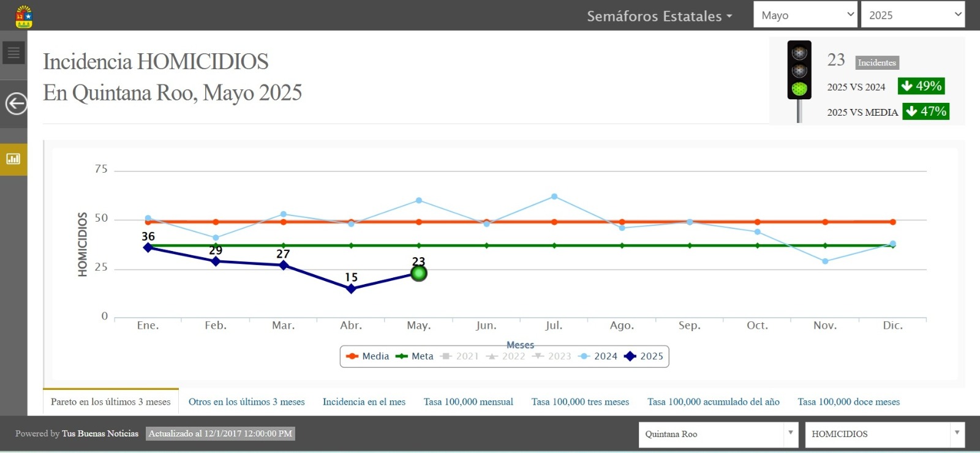Click the Quintana Roo state crest logo
The width and height of the screenshot is (980, 453).
[x=24, y=17]
